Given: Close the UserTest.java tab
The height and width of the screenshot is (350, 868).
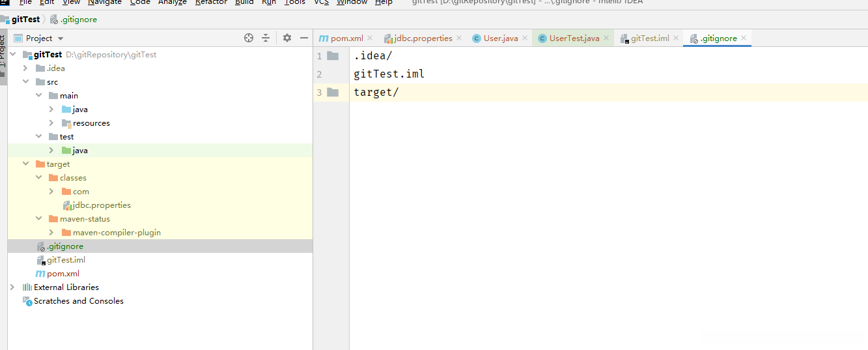Looking at the screenshot, I should pos(606,38).
